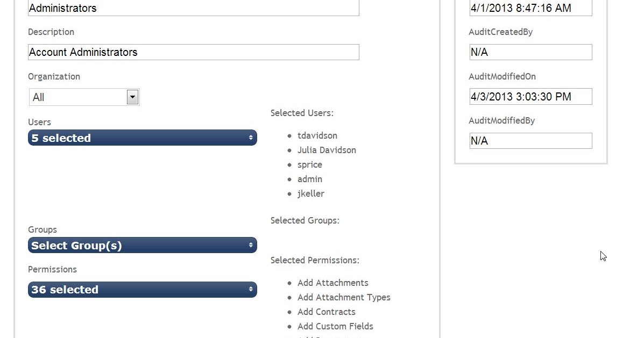The height and width of the screenshot is (338, 644).
Task: Open the Select Group(s) picker
Action: point(142,245)
